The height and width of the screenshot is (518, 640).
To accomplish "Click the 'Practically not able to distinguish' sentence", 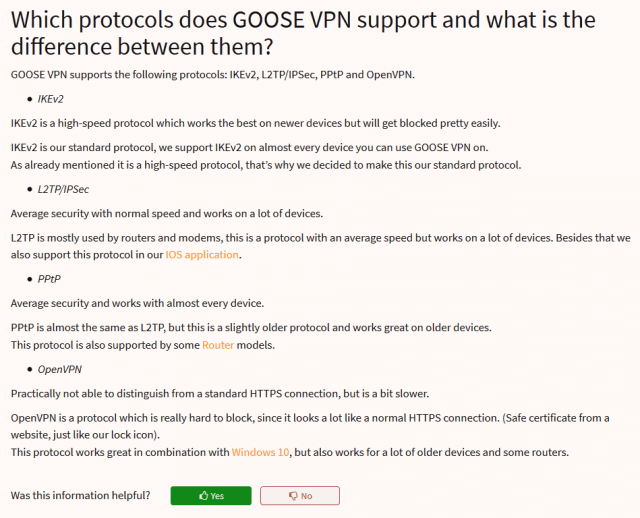I will click(x=220, y=394).
